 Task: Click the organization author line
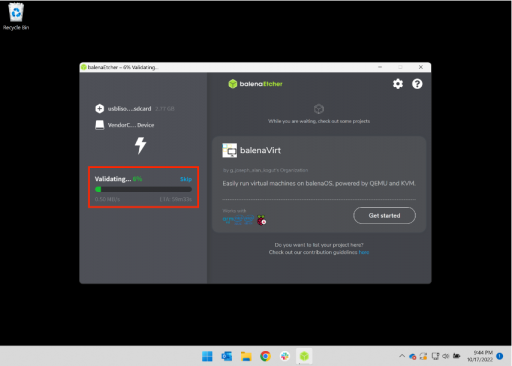pyautogui.click(x=265, y=170)
